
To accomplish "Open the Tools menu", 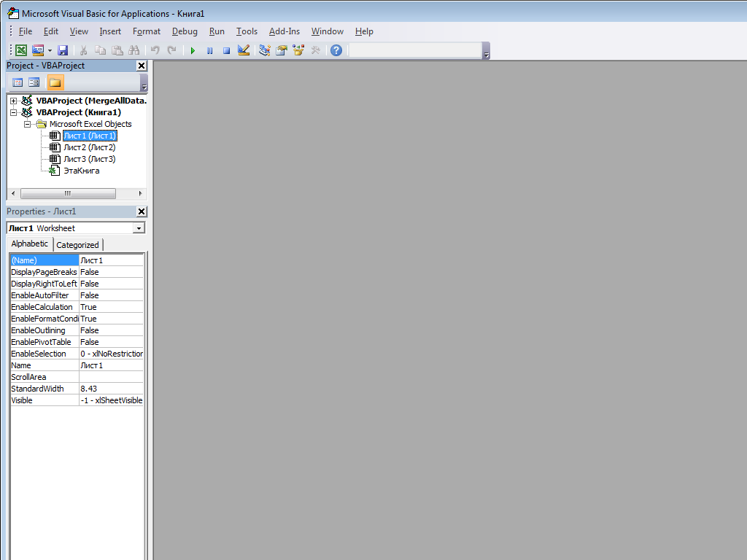I will point(247,31).
